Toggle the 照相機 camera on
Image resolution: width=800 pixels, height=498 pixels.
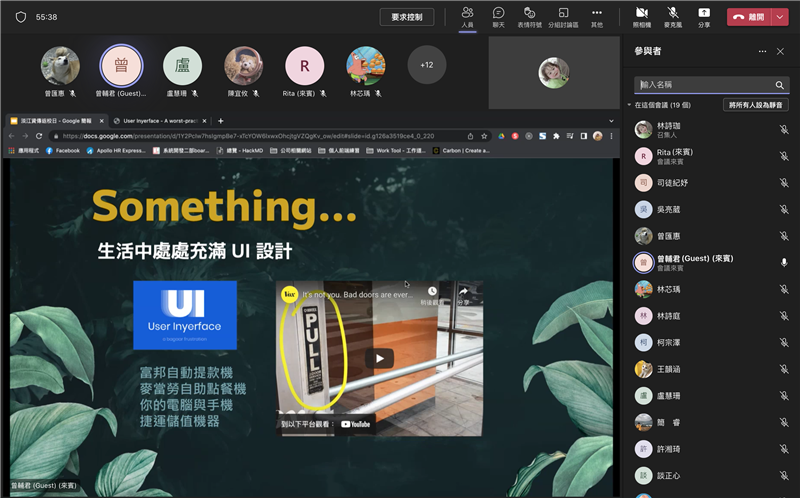[x=641, y=16]
